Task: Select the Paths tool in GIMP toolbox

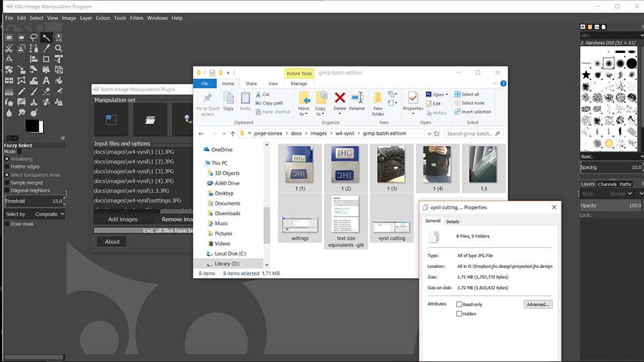Action: point(34,48)
